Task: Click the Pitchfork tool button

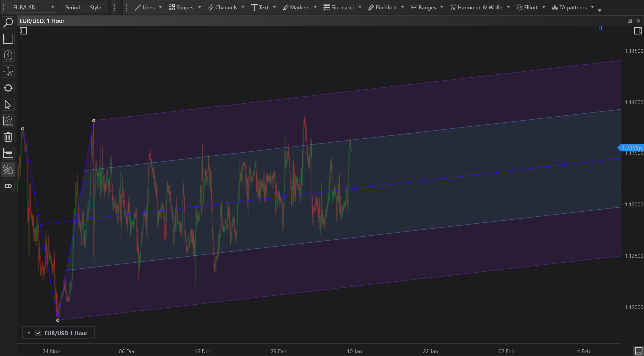Action: coord(382,8)
